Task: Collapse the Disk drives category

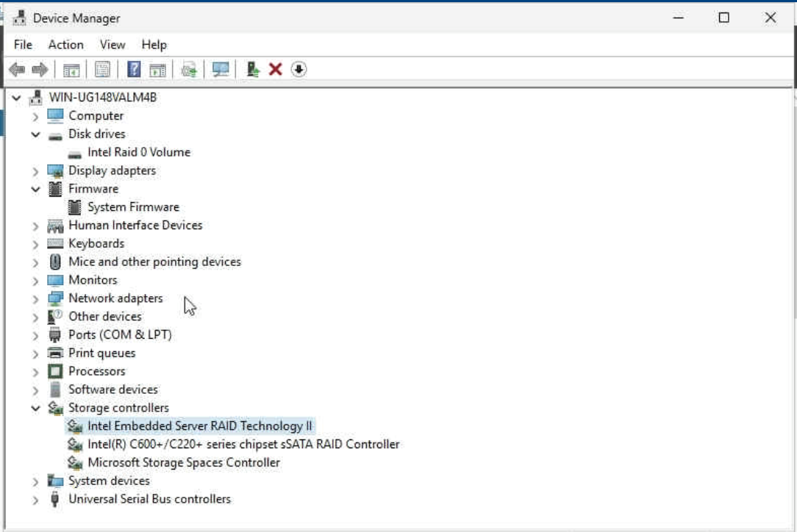Action: pyautogui.click(x=35, y=134)
